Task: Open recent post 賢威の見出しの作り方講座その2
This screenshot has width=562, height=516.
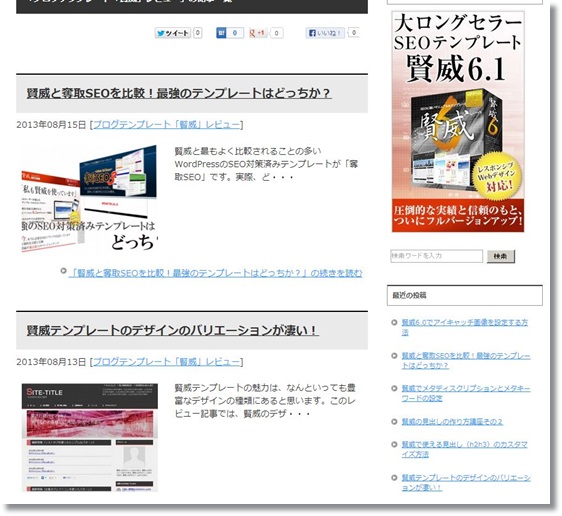Action: tap(452, 422)
